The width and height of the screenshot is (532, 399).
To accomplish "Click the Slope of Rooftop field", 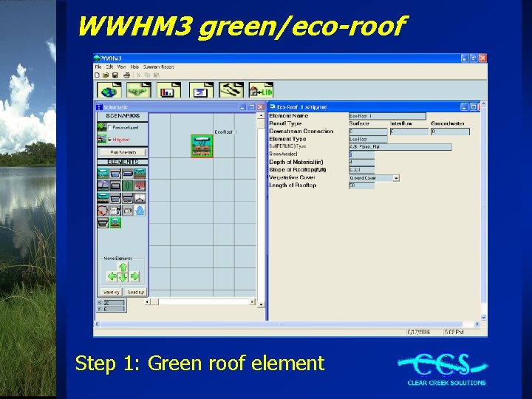I will pos(361,170).
